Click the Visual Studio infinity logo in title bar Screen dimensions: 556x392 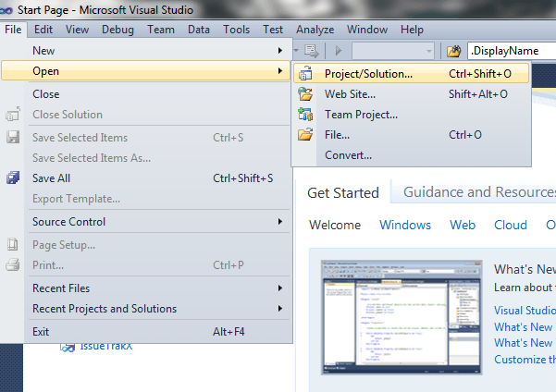(9, 9)
